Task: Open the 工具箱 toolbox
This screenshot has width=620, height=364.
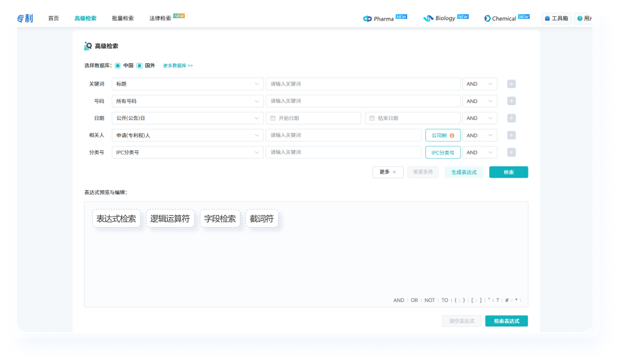Action: (x=556, y=18)
